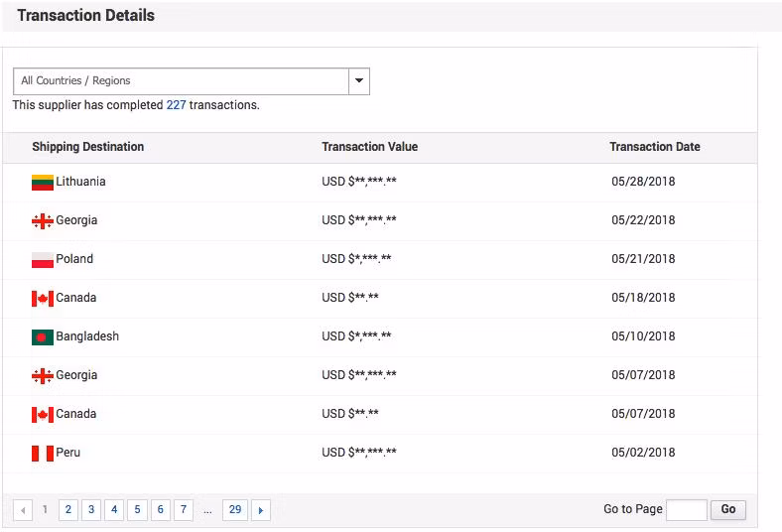Click the Shipping Destination column header

tap(87, 147)
